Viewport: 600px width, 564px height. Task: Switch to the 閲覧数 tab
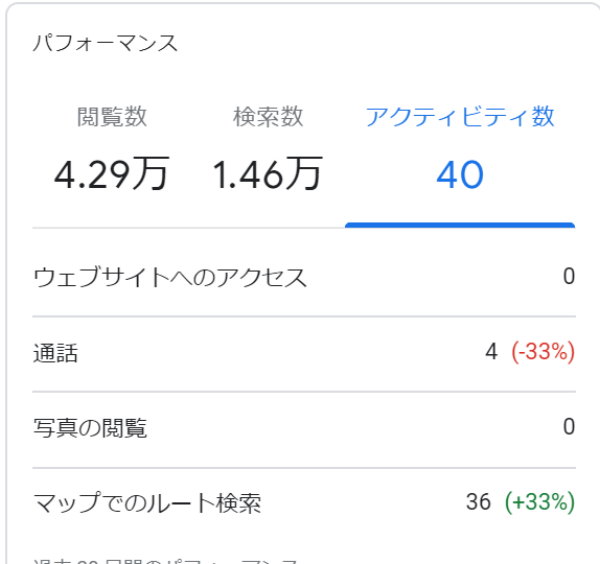click(x=112, y=117)
